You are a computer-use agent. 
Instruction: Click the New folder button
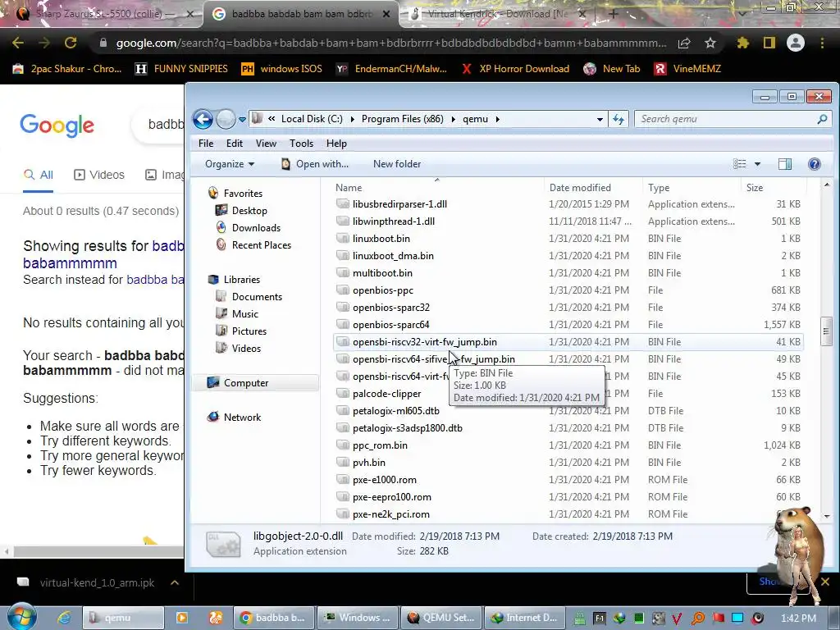pyautogui.click(x=397, y=164)
